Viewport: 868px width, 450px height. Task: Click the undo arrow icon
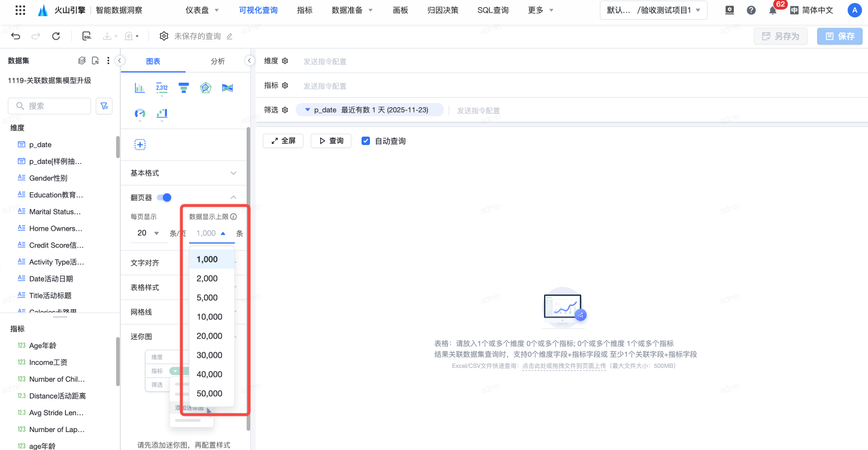(16, 37)
